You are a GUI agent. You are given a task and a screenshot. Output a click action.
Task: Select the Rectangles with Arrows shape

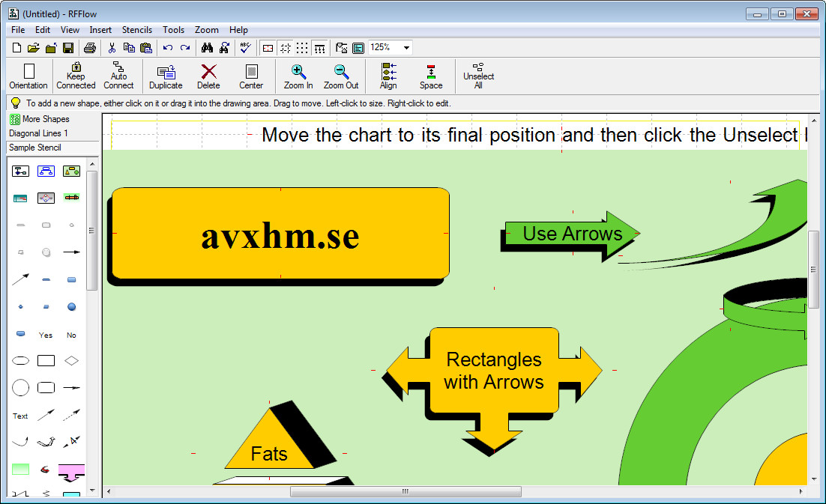[x=494, y=371]
